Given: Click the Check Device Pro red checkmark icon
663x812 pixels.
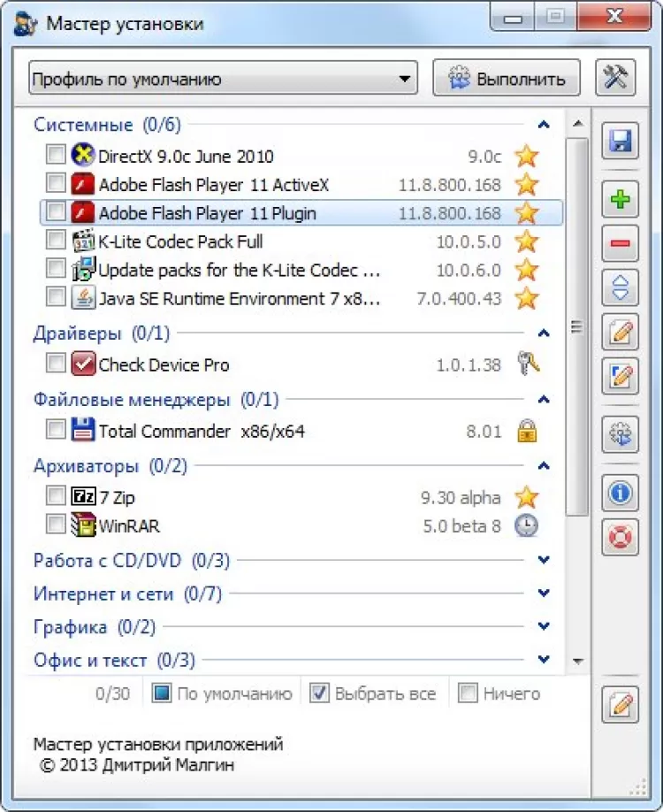Looking at the screenshot, I should (x=83, y=364).
